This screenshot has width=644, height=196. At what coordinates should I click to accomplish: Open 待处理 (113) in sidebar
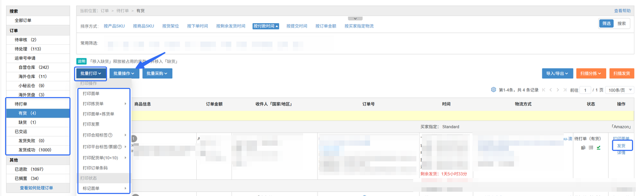tap(38, 49)
